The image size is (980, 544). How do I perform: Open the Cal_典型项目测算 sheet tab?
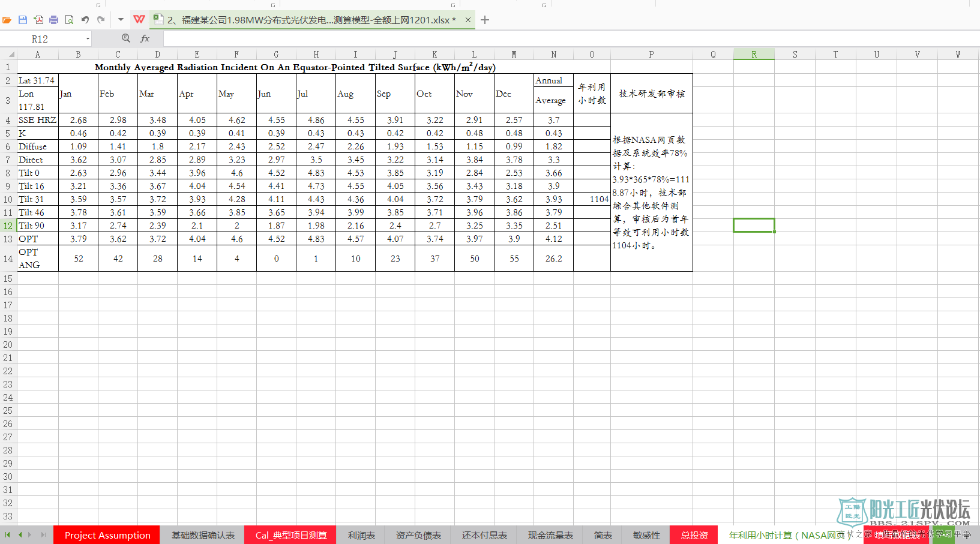[x=291, y=535]
